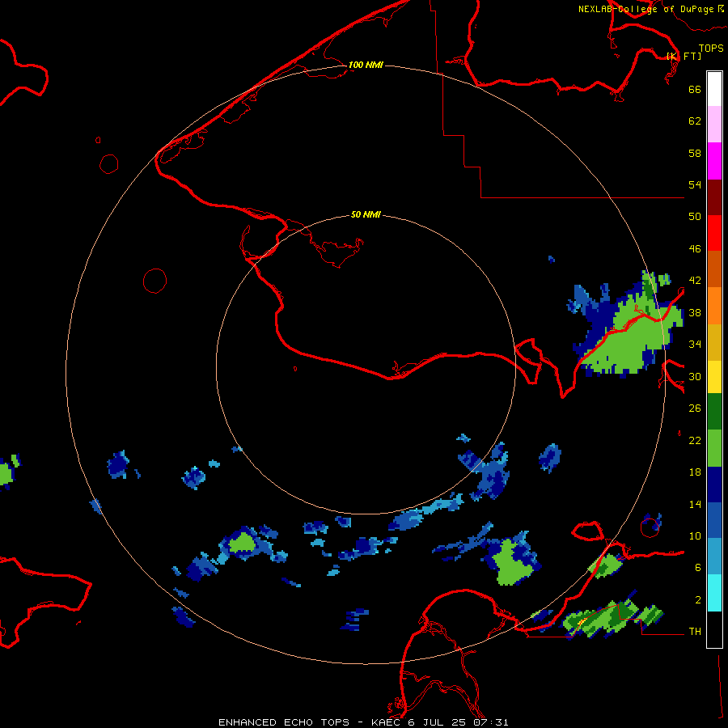This screenshot has height=728, width=728.
Task: Pick the gold legend swatch
Action: pos(714,342)
